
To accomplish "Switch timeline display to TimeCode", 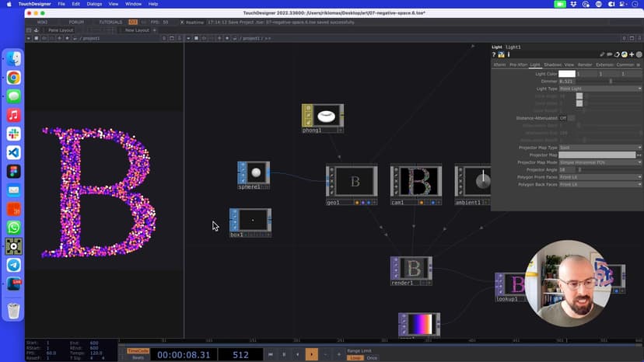I will (x=138, y=350).
